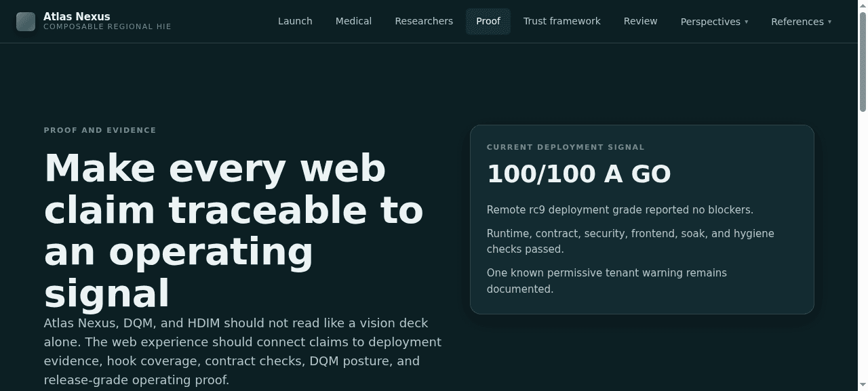Go to the Medical section

pos(353,21)
